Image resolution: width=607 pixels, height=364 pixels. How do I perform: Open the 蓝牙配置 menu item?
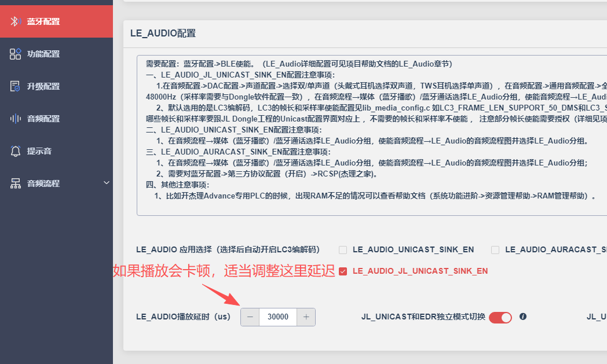click(x=57, y=21)
